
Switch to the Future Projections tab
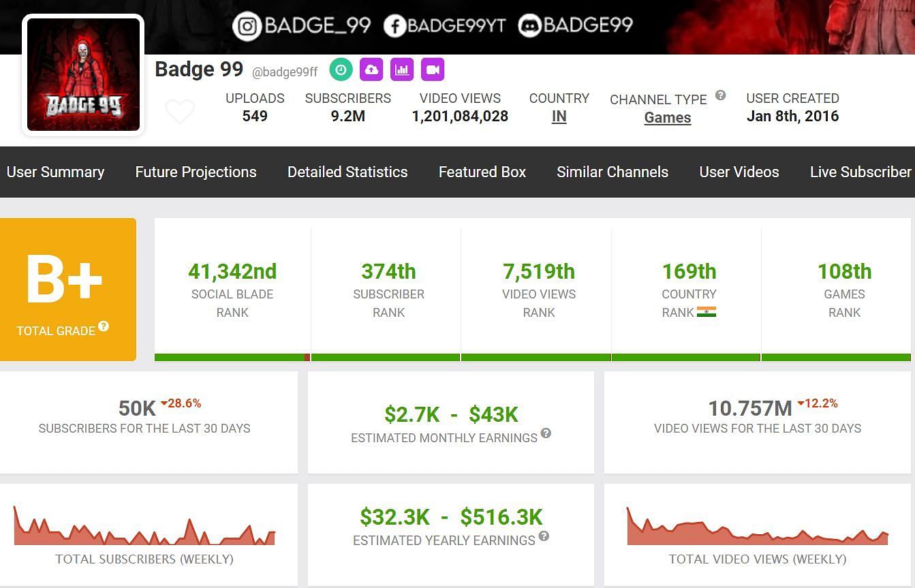(x=196, y=172)
